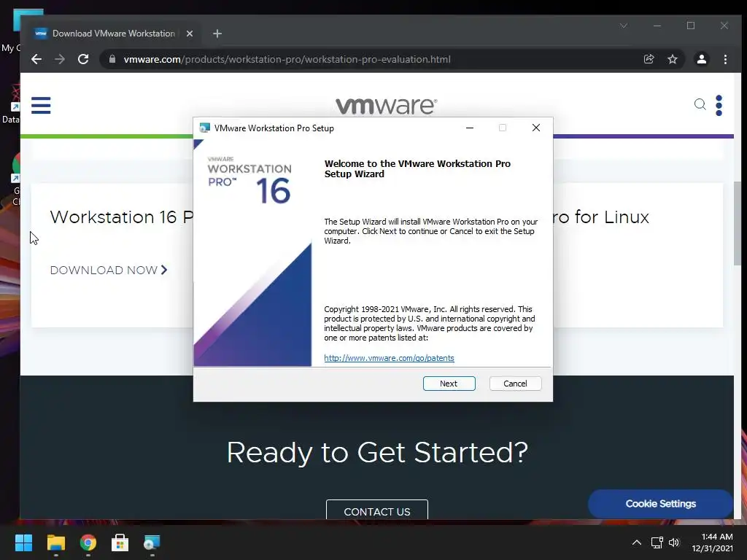The image size is (747, 560).
Task: Open Chrome profile avatar menu
Action: [x=701, y=59]
